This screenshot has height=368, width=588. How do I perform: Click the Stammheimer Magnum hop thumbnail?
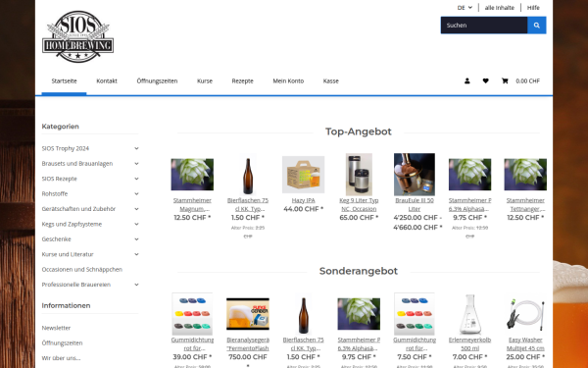(192, 175)
